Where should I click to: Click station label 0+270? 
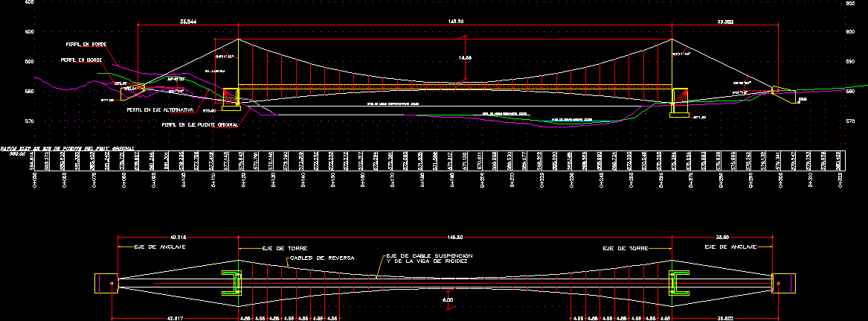[x=692, y=181]
